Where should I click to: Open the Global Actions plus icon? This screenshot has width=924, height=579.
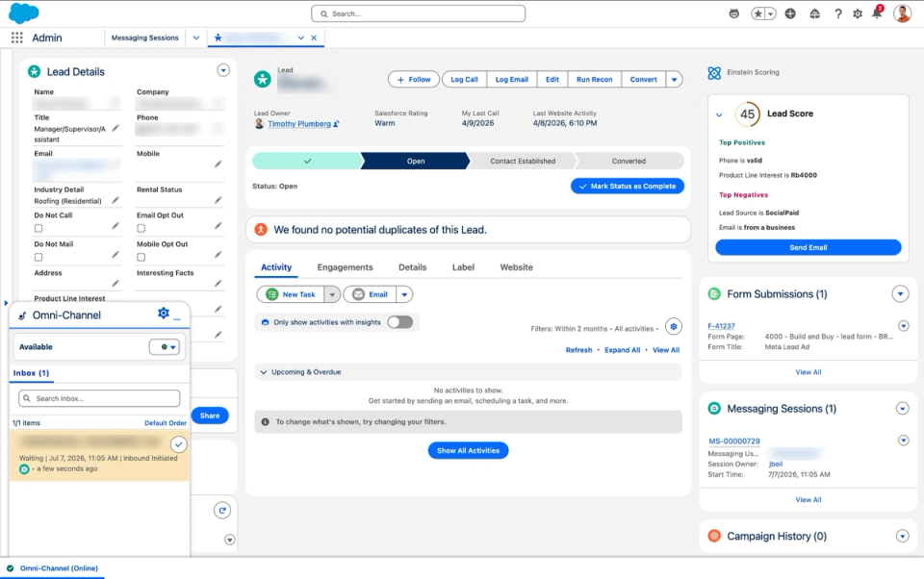coord(790,13)
